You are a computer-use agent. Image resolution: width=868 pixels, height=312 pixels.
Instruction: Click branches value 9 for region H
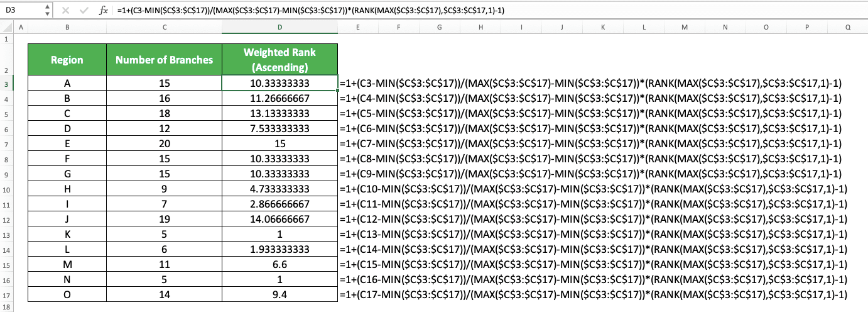[x=164, y=189]
